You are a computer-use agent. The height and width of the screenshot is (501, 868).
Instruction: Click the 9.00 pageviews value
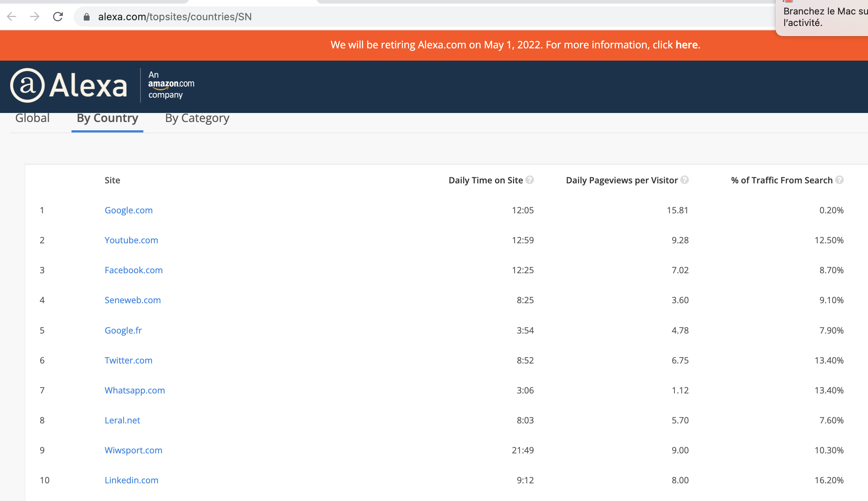(x=680, y=450)
